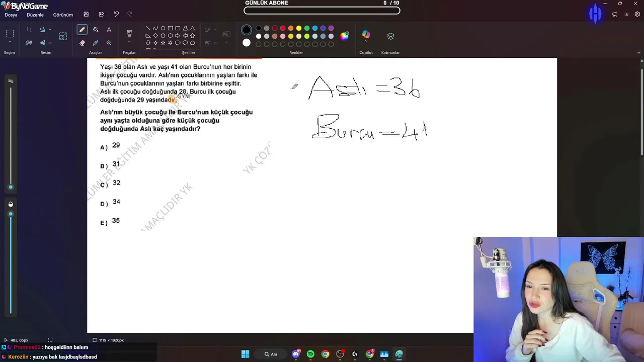Choose the orange color swatch
The height and width of the screenshot is (362, 644).
291,28
